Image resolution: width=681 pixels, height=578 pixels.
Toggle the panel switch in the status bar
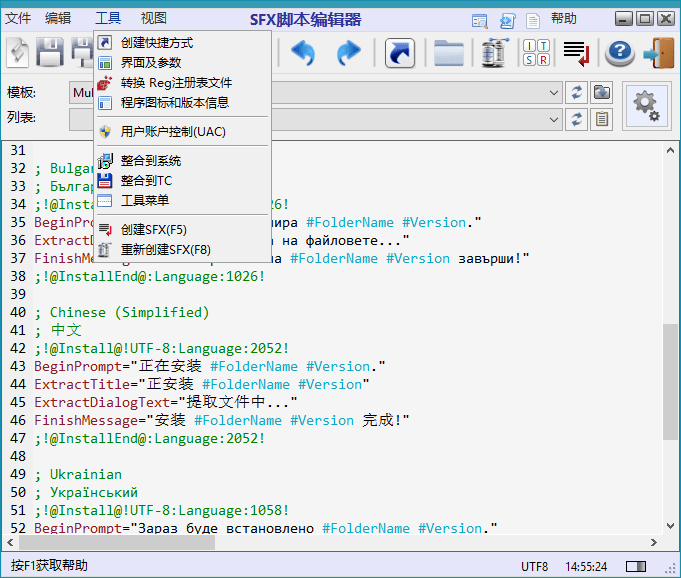click(x=635, y=566)
